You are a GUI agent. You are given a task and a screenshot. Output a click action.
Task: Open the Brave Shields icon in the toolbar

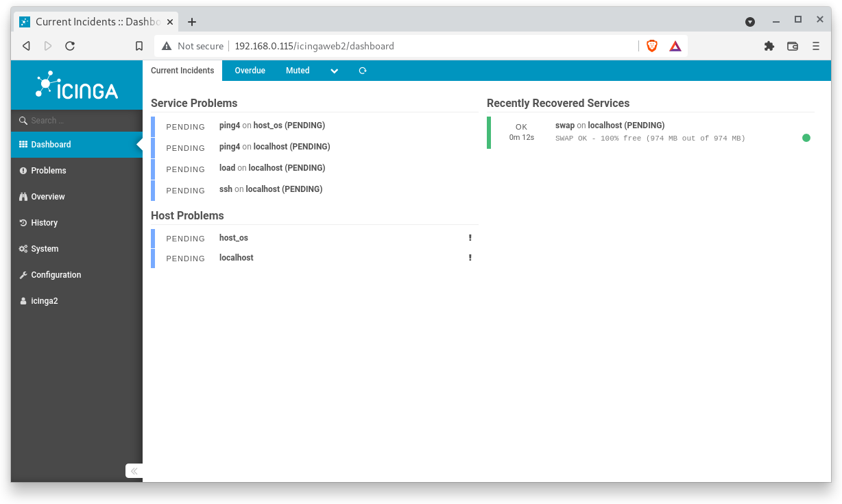click(651, 46)
